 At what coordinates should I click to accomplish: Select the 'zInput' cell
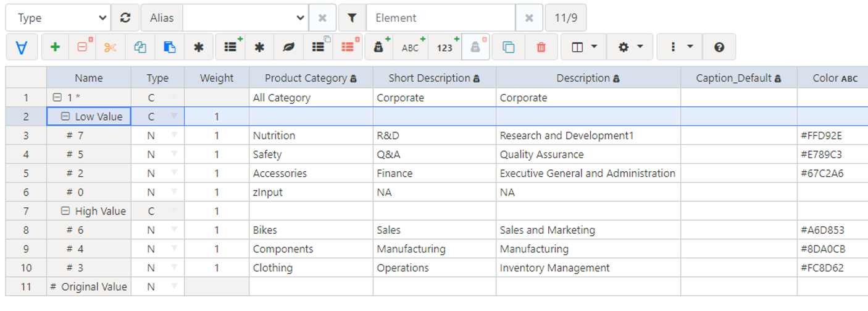311,192
